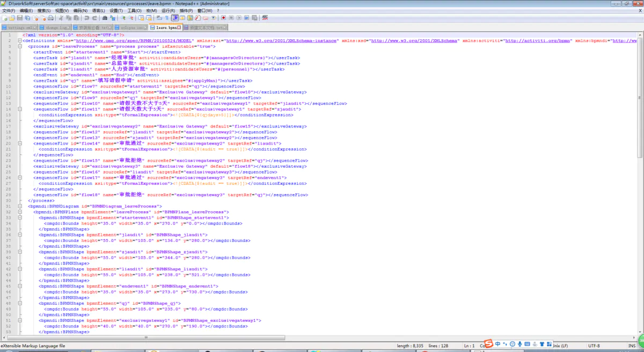Collapse the definitions fold marker at line 2
Image resolution: width=644 pixels, height=352 pixels.
[x=19, y=40]
